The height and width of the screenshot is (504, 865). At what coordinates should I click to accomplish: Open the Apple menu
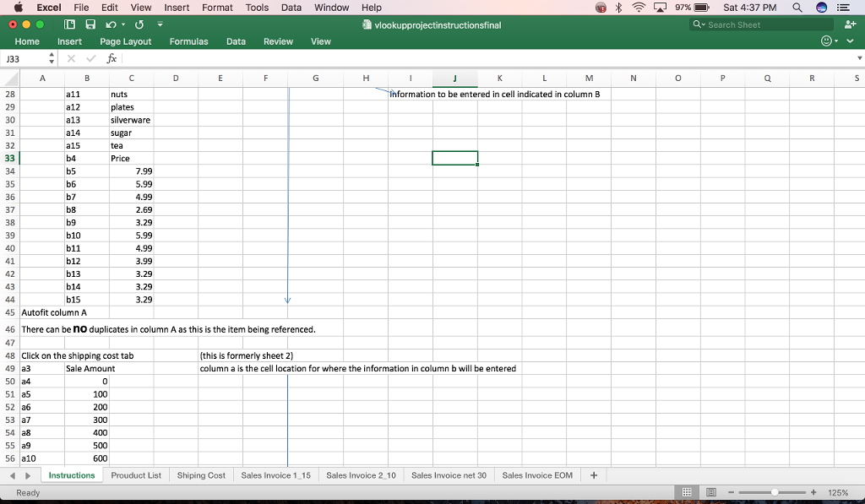(19, 8)
